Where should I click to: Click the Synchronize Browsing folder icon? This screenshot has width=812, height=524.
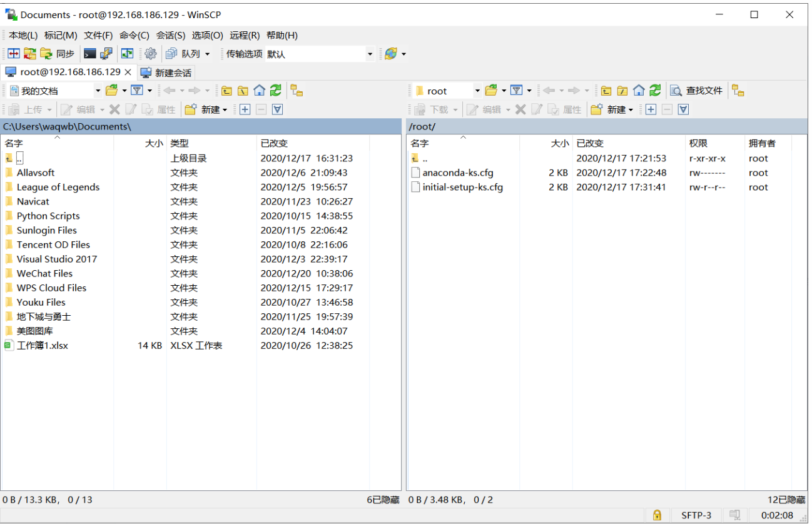tap(30, 54)
